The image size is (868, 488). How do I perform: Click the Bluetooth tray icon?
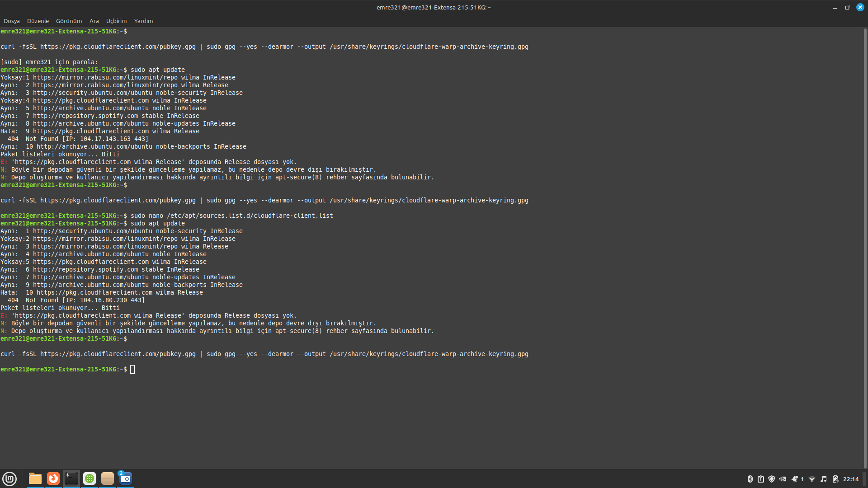click(750, 479)
